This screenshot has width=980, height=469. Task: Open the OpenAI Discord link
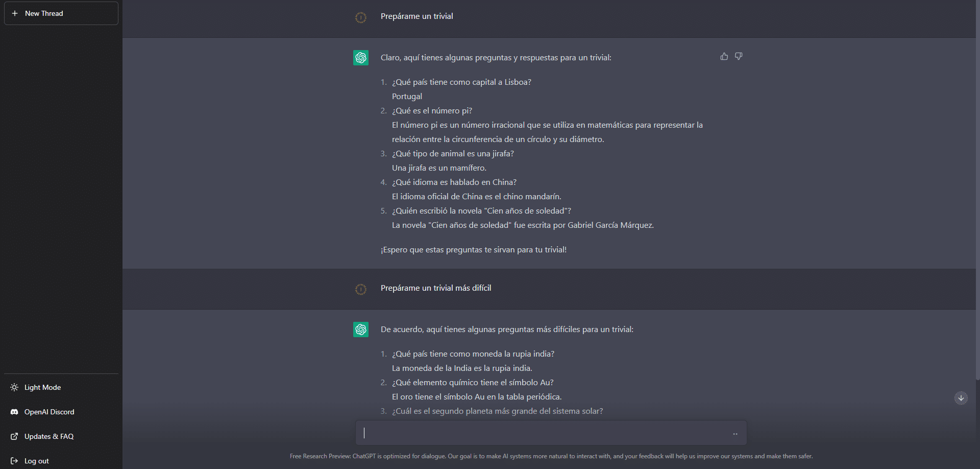[x=50, y=412]
